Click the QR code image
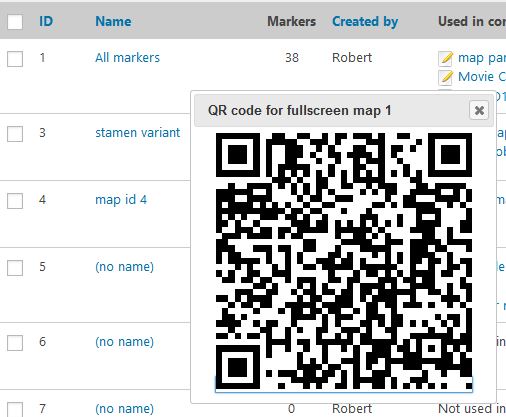The image size is (506, 417). pos(344,261)
